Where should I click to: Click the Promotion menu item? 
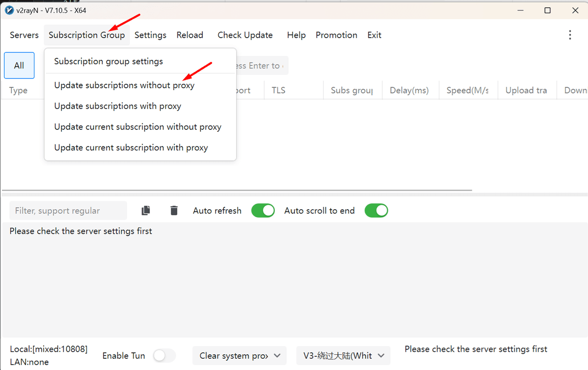pyautogui.click(x=336, y=35)
